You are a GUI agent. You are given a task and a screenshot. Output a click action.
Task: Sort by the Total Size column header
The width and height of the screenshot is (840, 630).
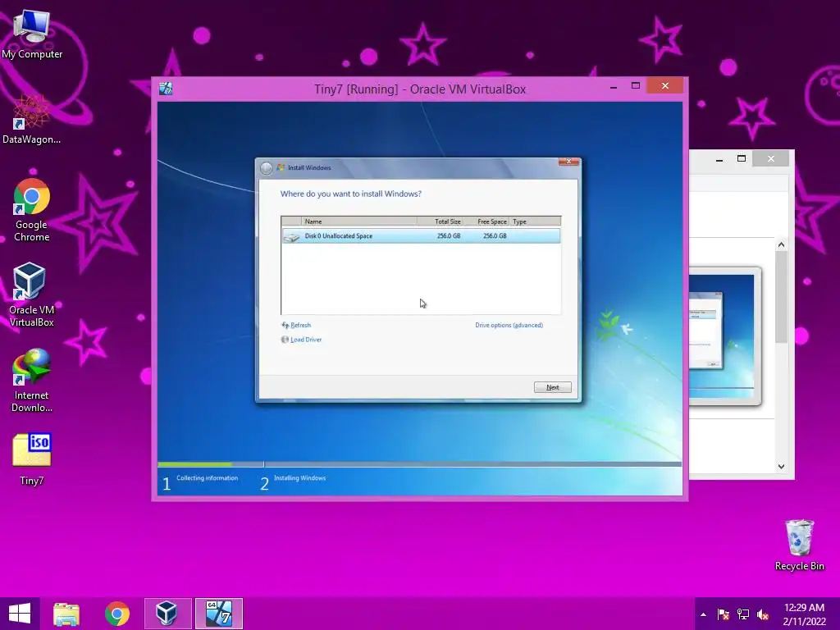pos(440,221)
